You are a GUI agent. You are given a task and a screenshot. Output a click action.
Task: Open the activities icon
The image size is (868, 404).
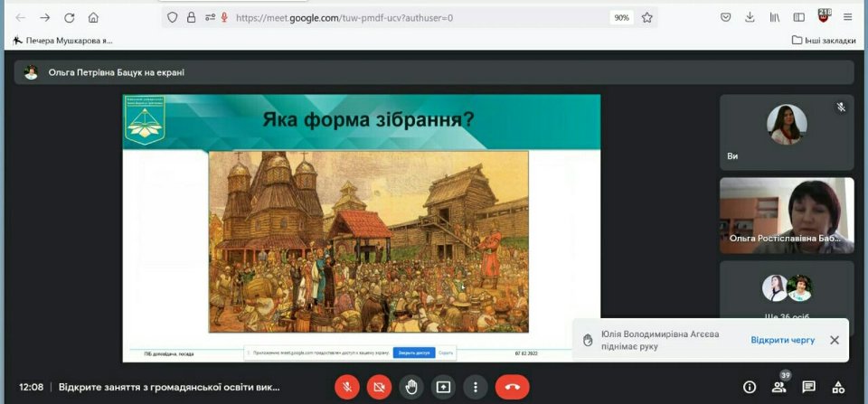point(838,387)
